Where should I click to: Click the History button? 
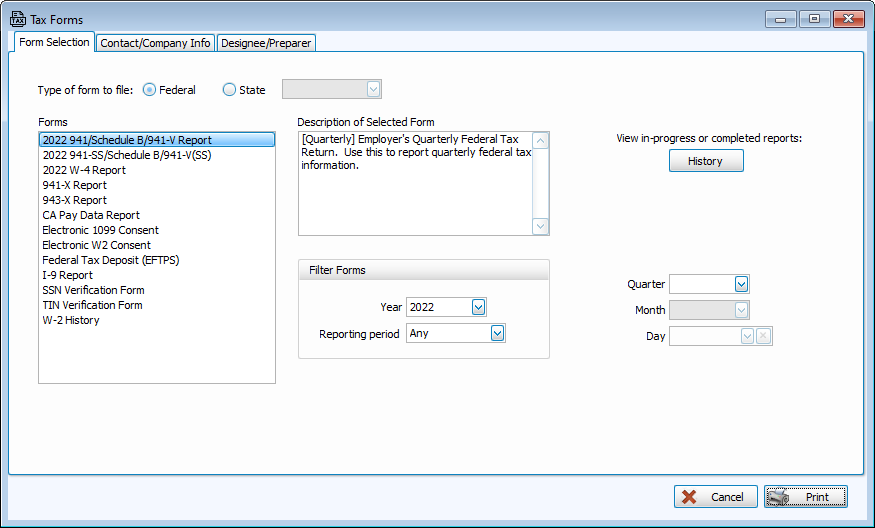pos(705,161)
